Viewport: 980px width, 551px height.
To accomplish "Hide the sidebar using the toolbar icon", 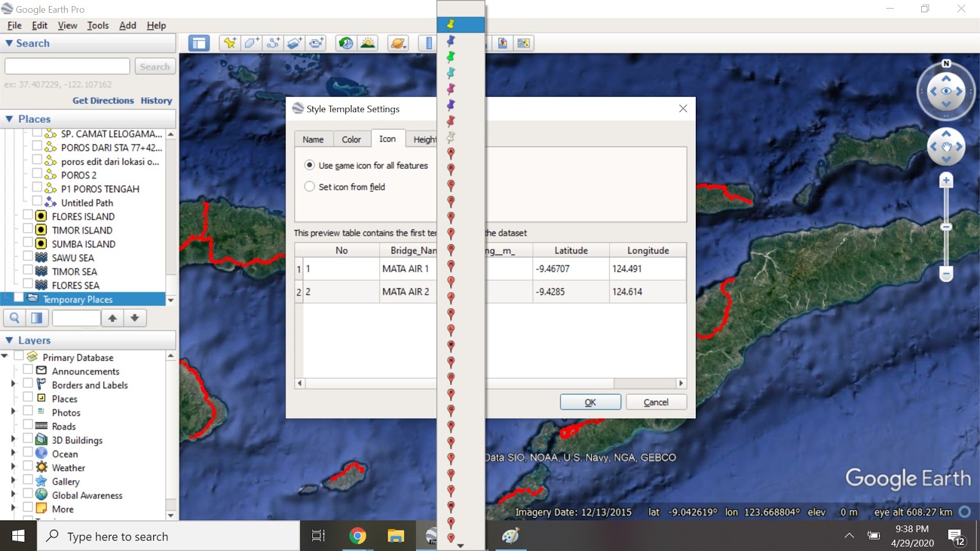I will click(198, 43).
